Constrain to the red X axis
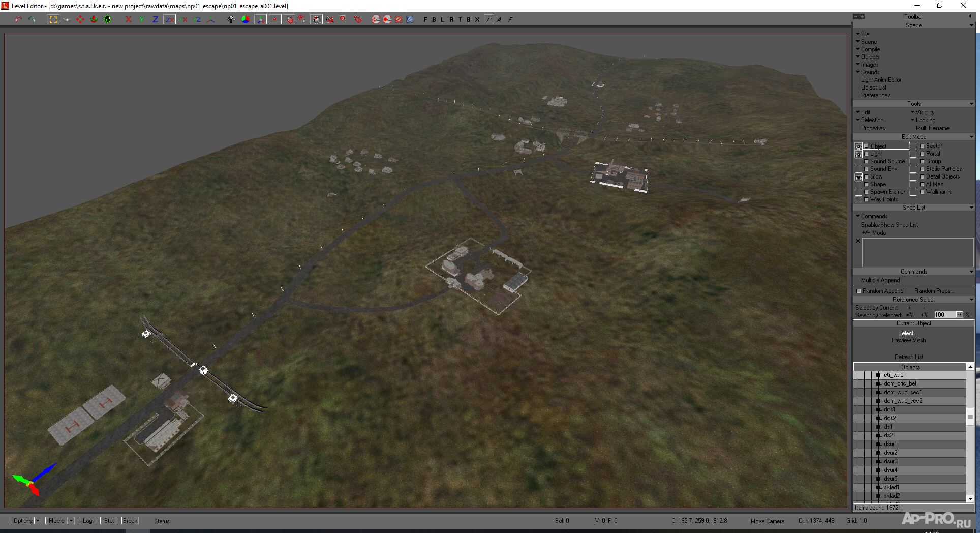This screenshot has height=533, width=980. tap(128, 19)
